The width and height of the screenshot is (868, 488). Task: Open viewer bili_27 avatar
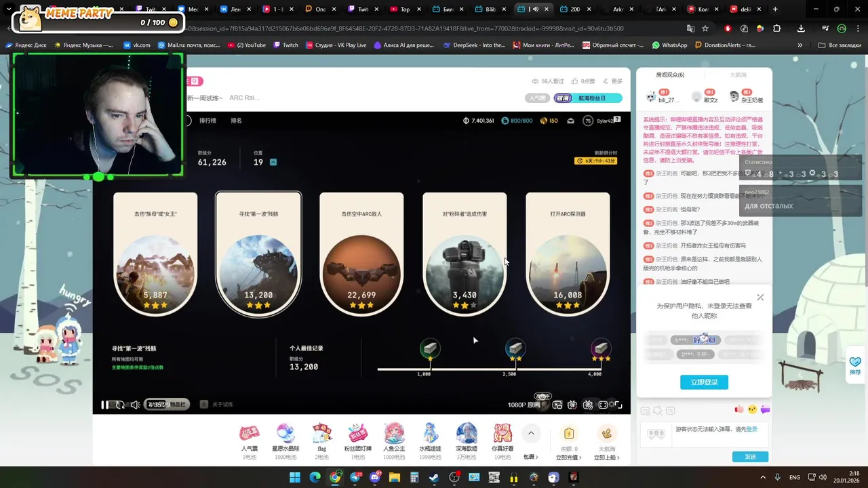coord(651,96)
